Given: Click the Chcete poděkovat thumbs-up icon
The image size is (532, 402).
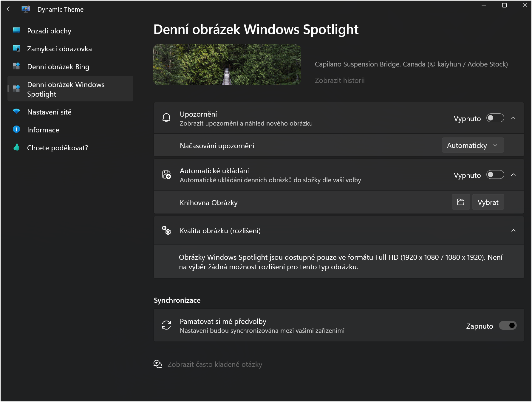Looking at the screenshot, I should pos(16,147).
